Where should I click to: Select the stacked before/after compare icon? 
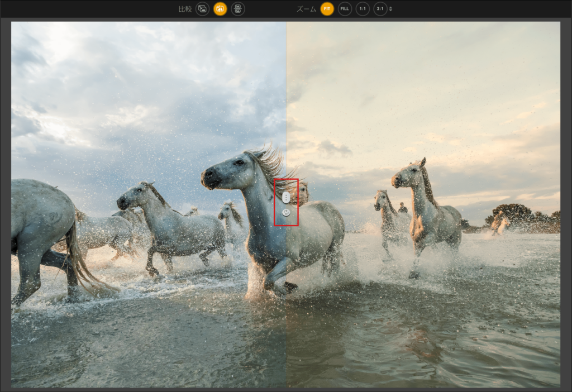click(x=238, y=9)
